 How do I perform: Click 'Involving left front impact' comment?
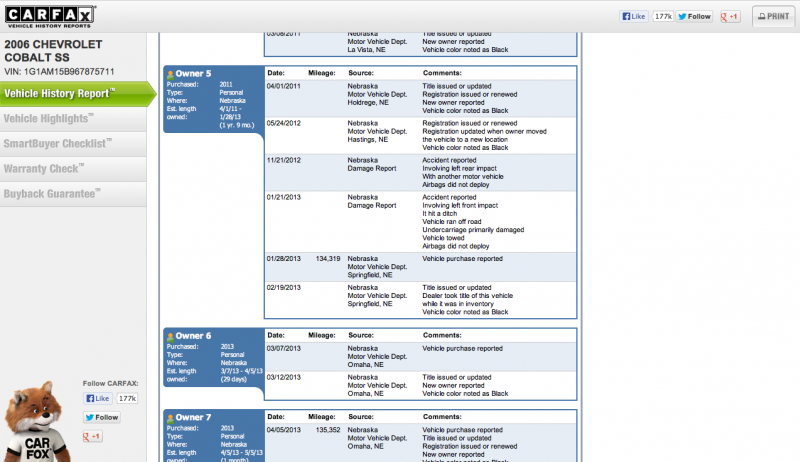pos(460,206)
